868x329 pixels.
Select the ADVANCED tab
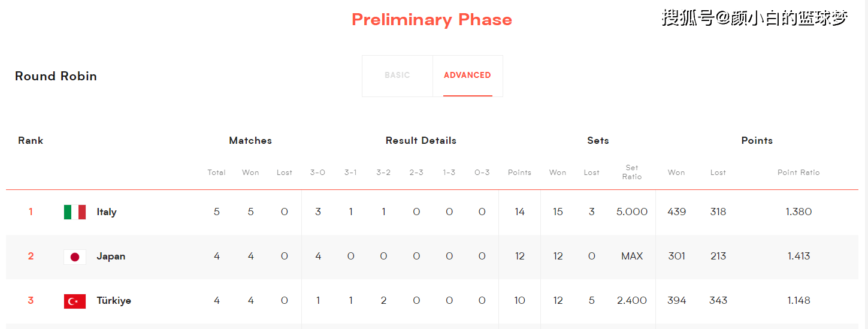click(467, 76)
